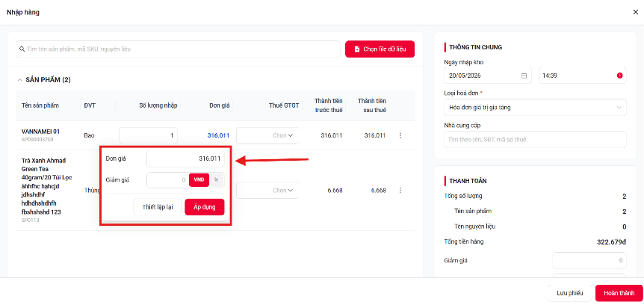Close the Nhập hàng dialog
This screenshot has width=644, height=305.
pos(635,12)
